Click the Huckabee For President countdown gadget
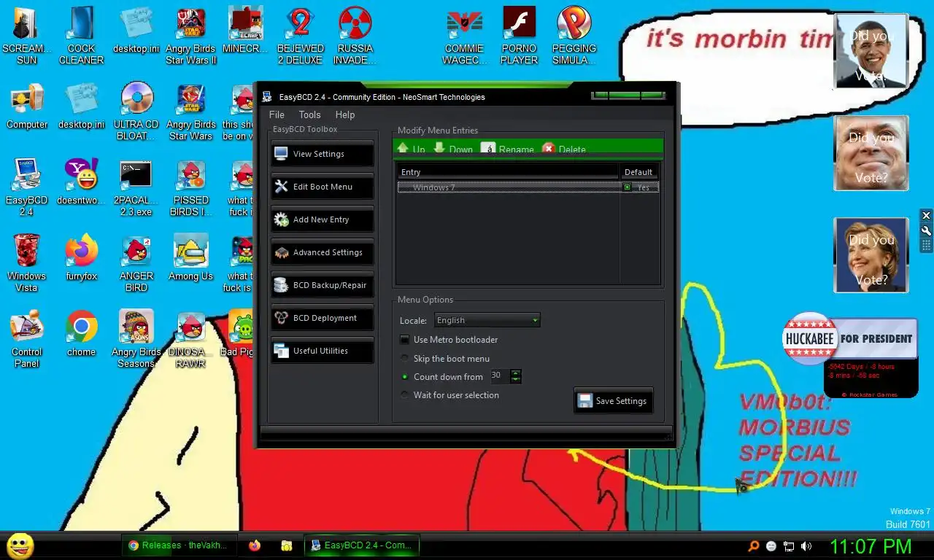 [x=849, y=355]
